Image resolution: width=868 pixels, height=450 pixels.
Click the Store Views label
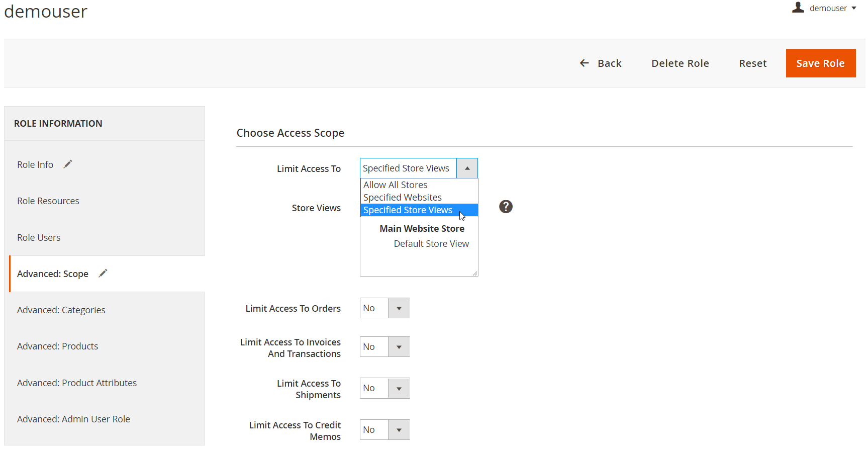316,208
